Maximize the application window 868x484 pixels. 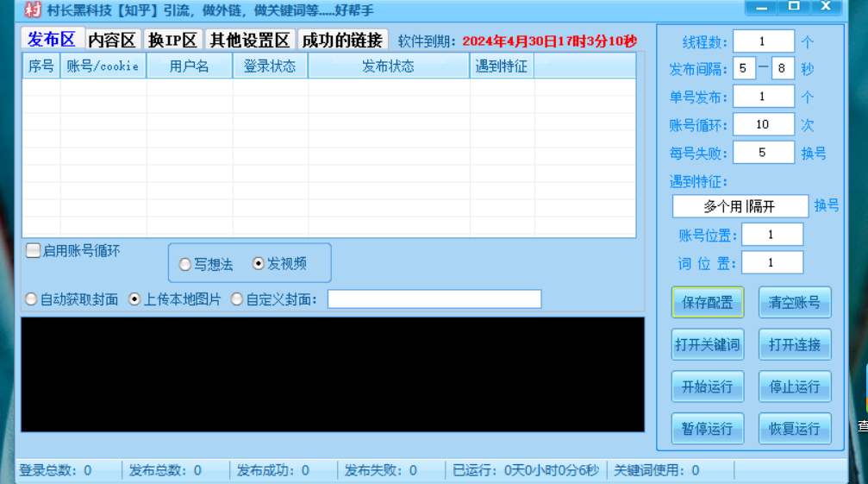click(794, 7)
